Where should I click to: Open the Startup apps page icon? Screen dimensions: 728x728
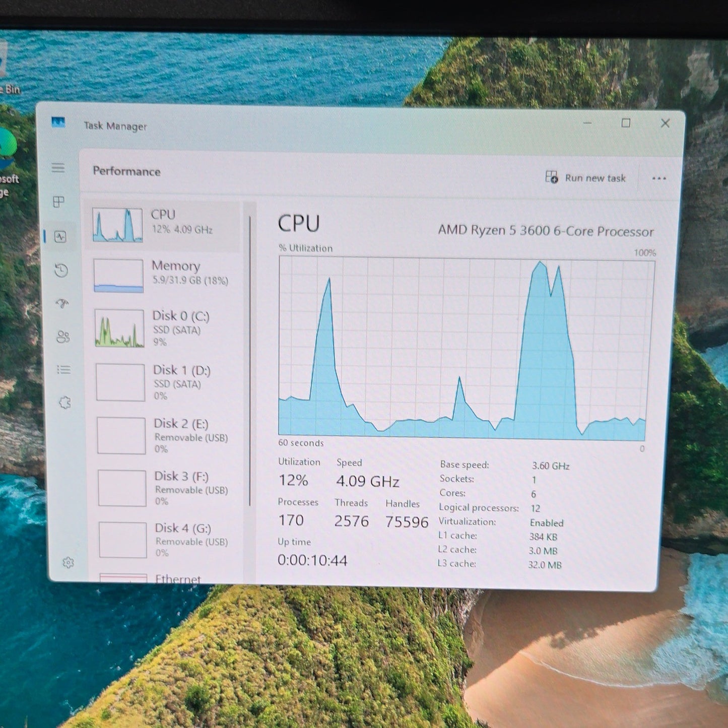coord(62,303)
